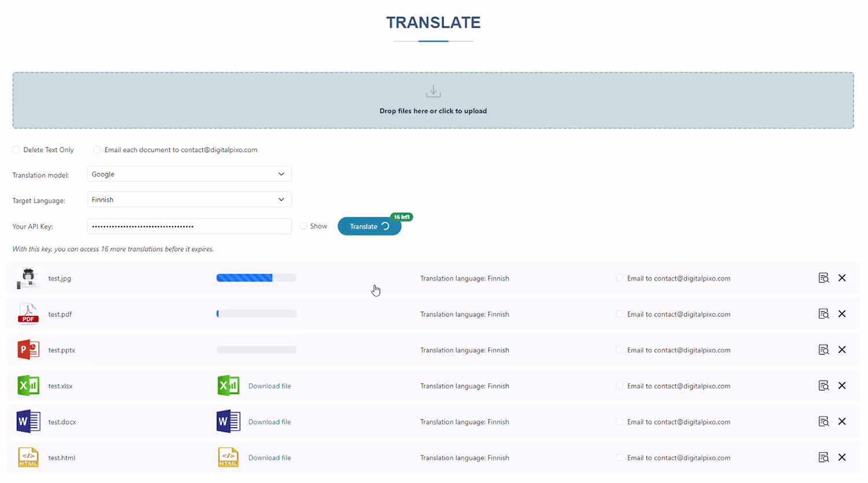Remove test.jpg from the list
Screen dimensions: 868x483
(842, 278)
